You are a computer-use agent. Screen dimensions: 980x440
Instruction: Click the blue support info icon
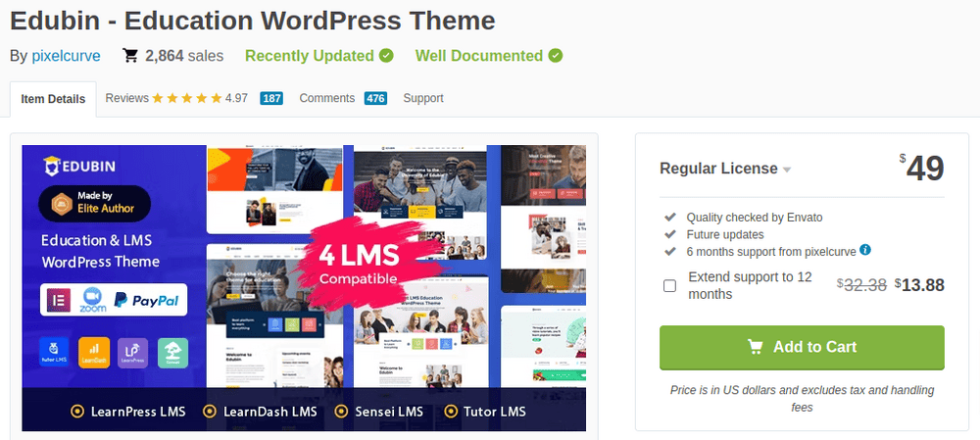point(865,250)
